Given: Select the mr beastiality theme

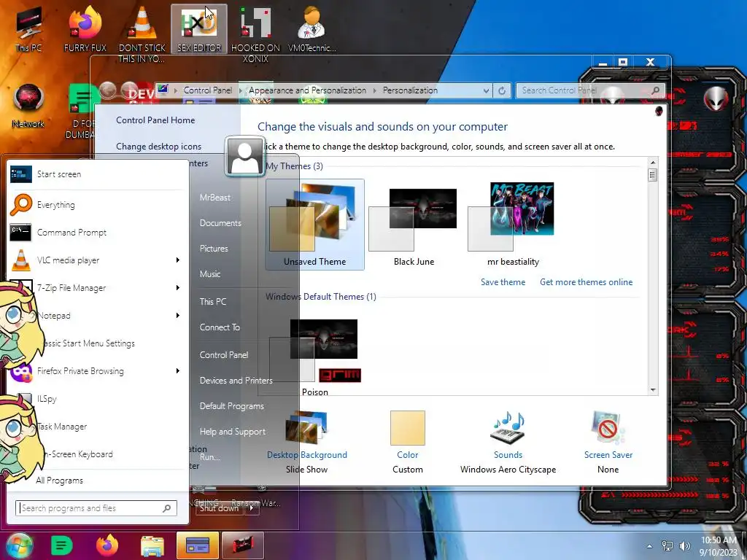Looking at the screenshot, I should (513, 225).
